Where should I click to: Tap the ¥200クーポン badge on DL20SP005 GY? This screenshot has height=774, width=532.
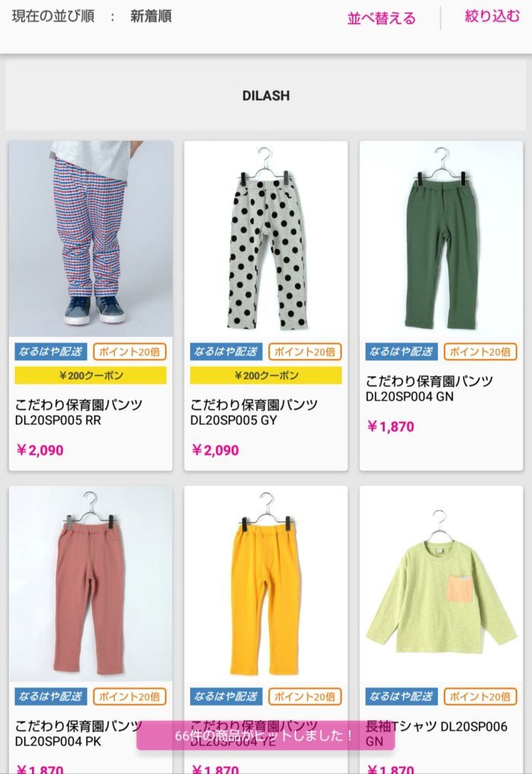tap(266, 376)
